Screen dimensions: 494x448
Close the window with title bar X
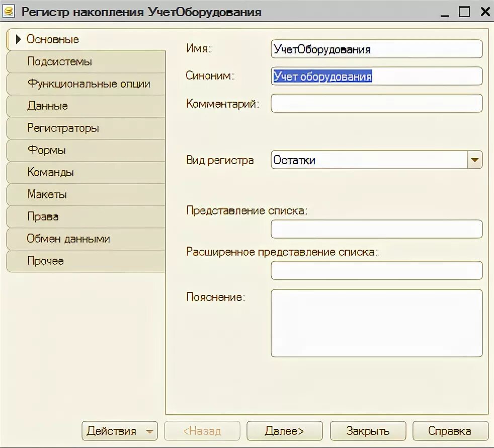click(x=485, y=12)
